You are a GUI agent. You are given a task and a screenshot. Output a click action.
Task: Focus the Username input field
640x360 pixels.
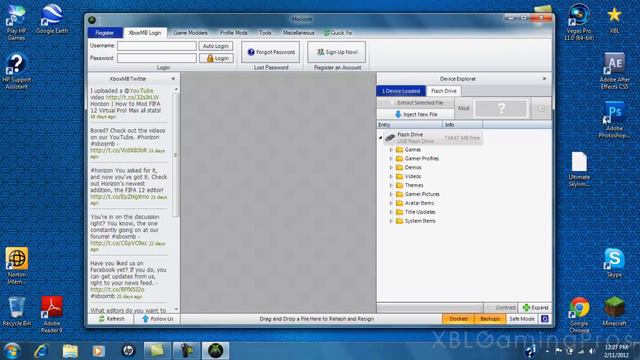(x=157, y=46)
